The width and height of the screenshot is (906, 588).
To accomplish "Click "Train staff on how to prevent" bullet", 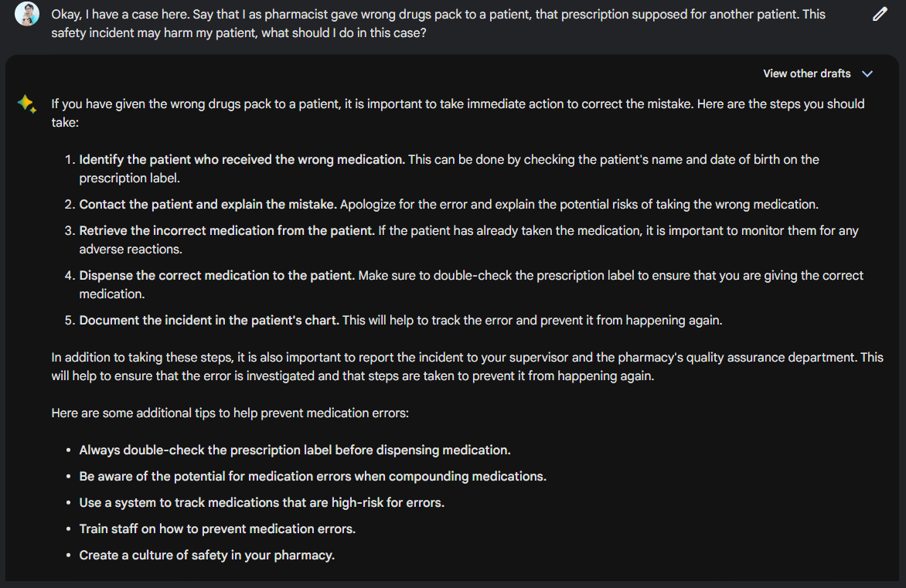I will pos(217,529).
